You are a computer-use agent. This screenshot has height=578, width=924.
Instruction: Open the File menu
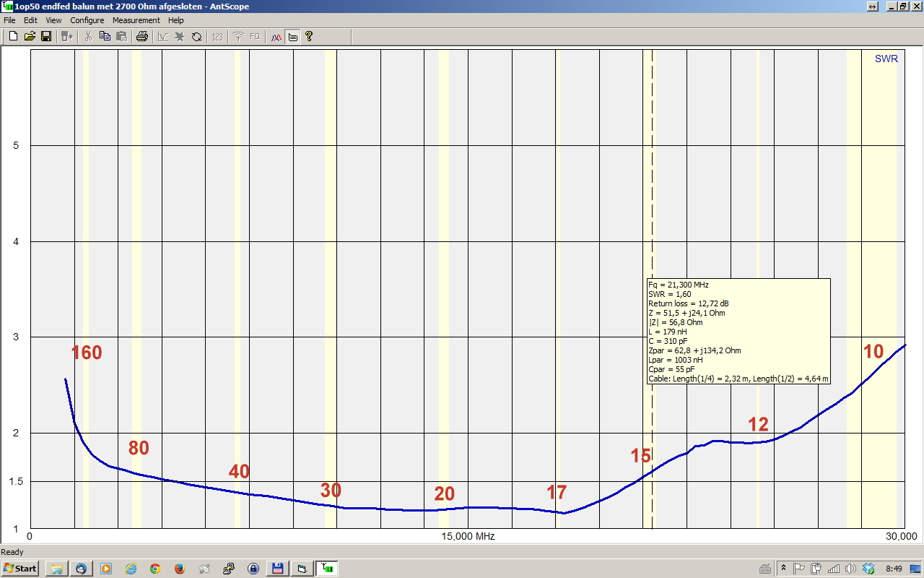tap(9, 20)
